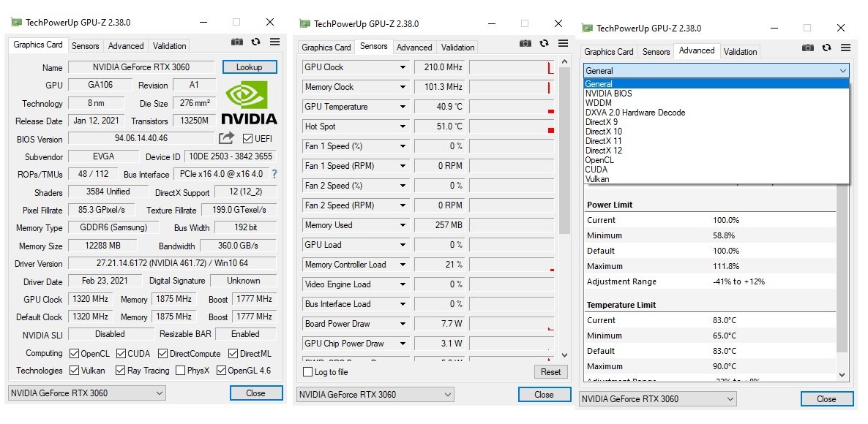Toggle the DirectCompute checkbox
Viewport: 868px width, 424px height.
[162, 353]
